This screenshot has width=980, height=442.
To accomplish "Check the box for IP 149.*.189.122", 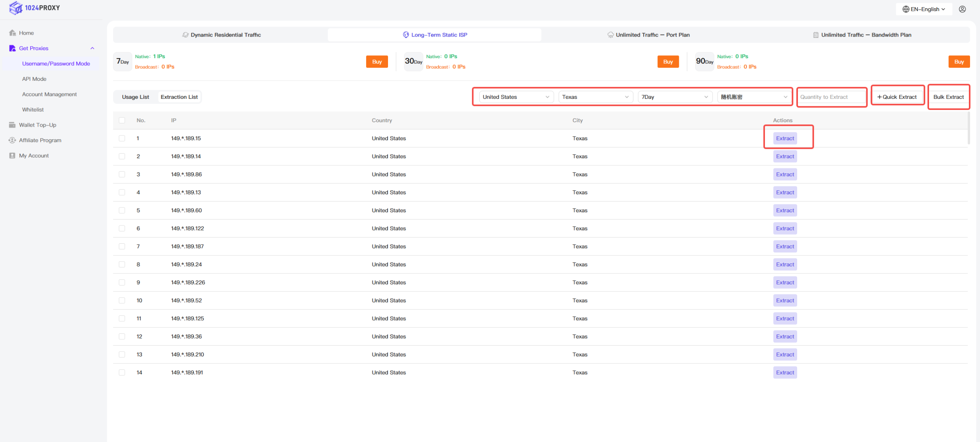I will (x=122, y=228).
